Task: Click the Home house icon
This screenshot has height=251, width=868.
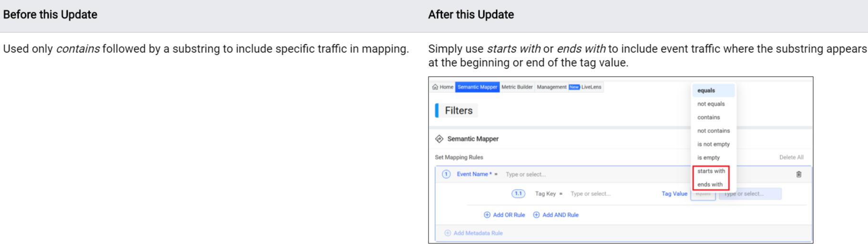Action: click(435, 87)
